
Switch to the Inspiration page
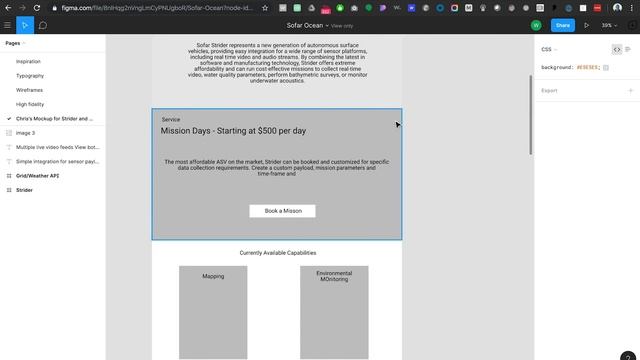pyautogui.click(x=28, y=62)
